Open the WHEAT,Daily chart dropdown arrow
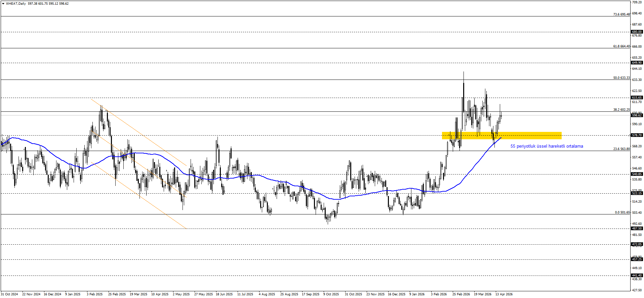Viewport: 644px width, 298px height. (x=3, y=4)
